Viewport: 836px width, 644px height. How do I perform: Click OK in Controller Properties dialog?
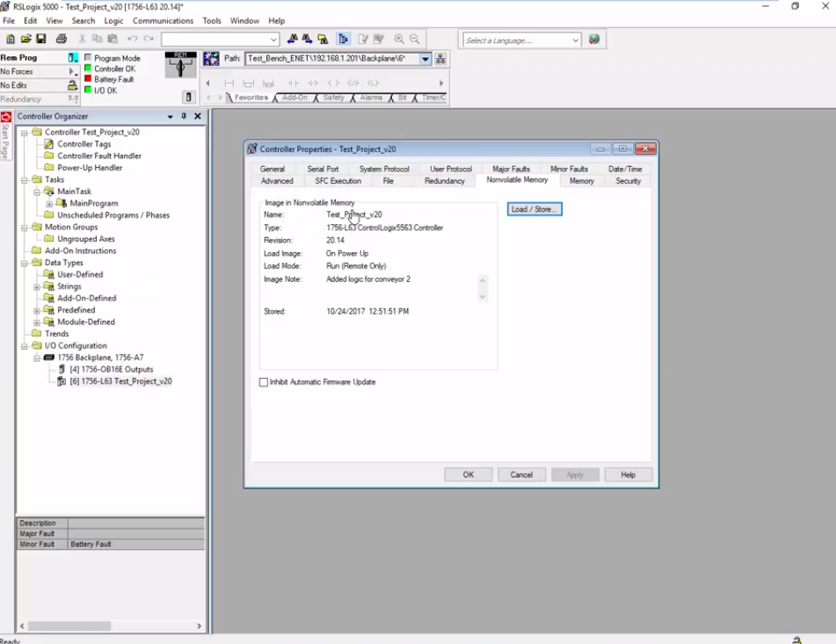(468, 474)
